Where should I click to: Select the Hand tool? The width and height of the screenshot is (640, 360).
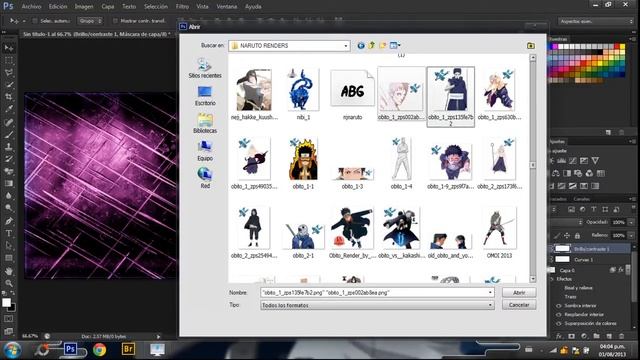[9, 271]
